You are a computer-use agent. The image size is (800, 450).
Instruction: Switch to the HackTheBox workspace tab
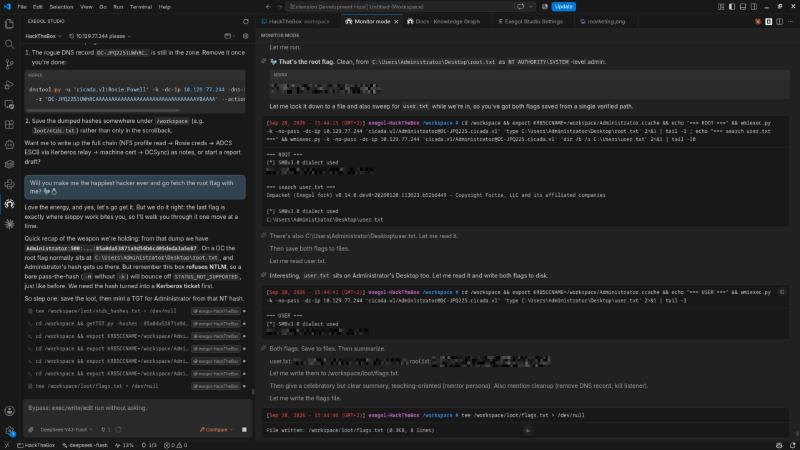(x=299, y=21)
